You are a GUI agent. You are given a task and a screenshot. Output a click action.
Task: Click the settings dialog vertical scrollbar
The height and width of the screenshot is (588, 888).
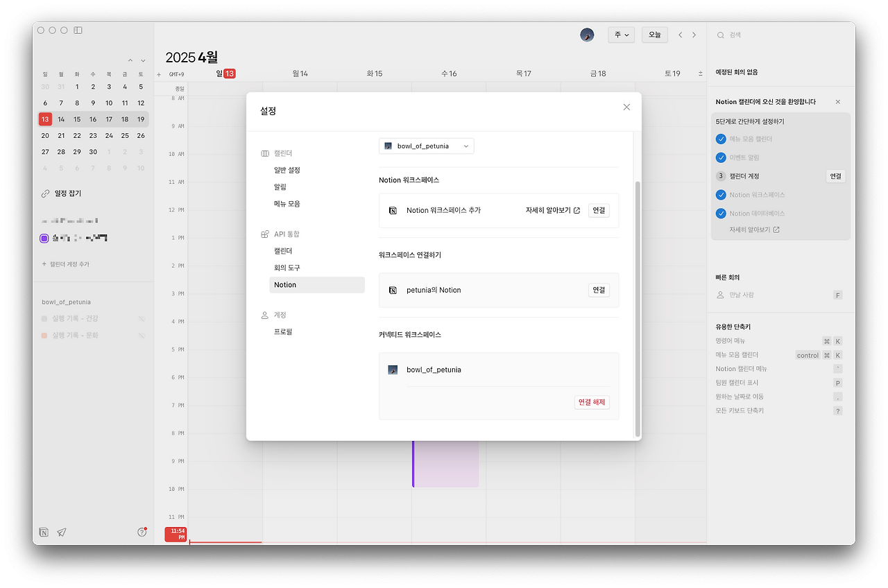click(638, 309)
